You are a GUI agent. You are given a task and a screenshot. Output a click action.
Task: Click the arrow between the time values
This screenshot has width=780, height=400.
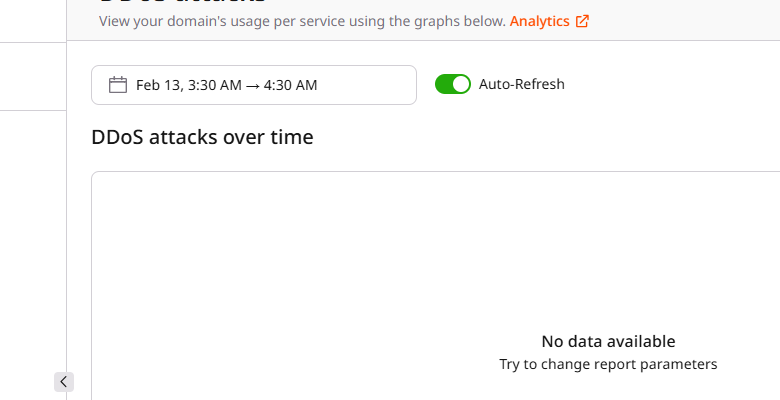tap(253, 85)
